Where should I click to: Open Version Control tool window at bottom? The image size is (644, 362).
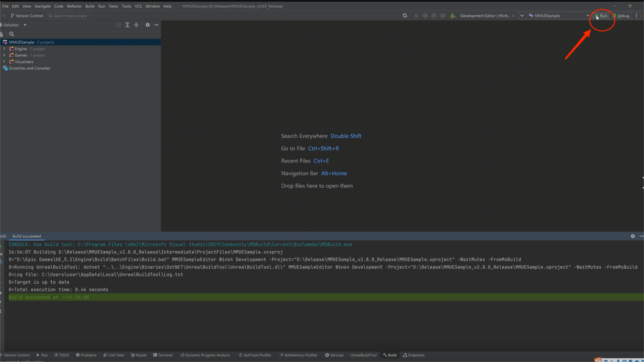click(16, 355)
